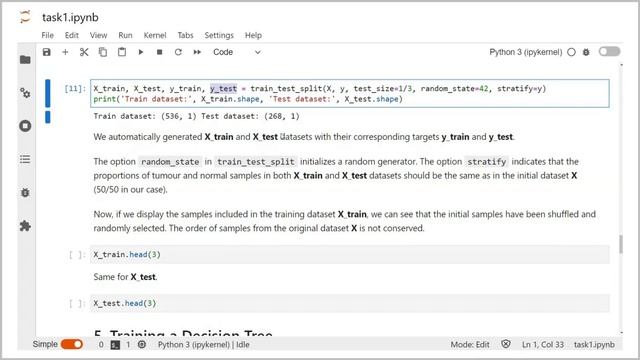Paste cell from clipboard
640x360 pixels.
[x=122, y=52]
